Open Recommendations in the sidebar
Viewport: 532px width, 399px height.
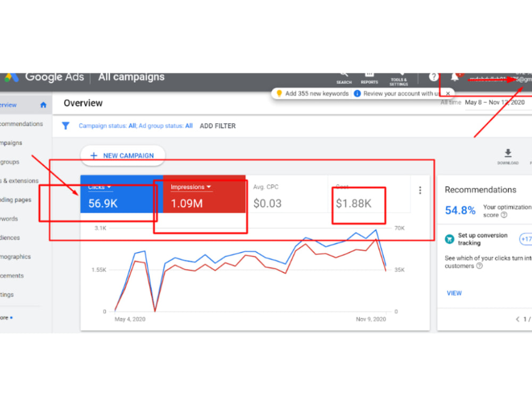(x=21, y=124)
